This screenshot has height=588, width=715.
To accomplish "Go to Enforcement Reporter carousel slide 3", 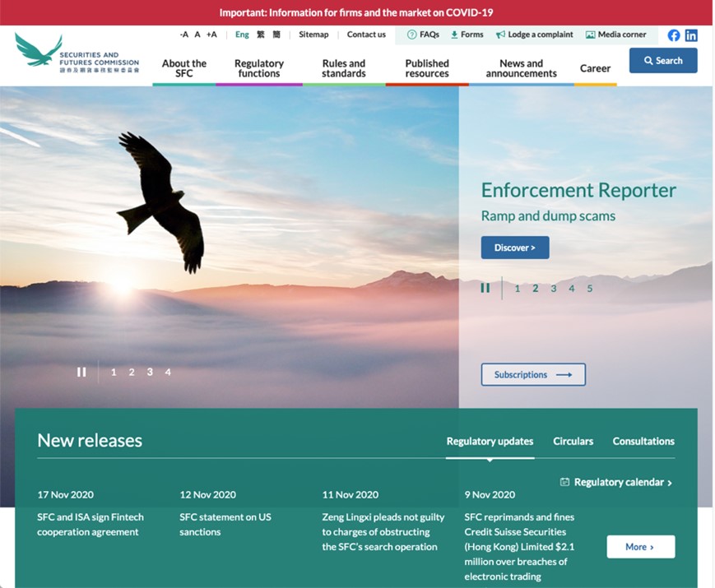I will pos(554,288).
